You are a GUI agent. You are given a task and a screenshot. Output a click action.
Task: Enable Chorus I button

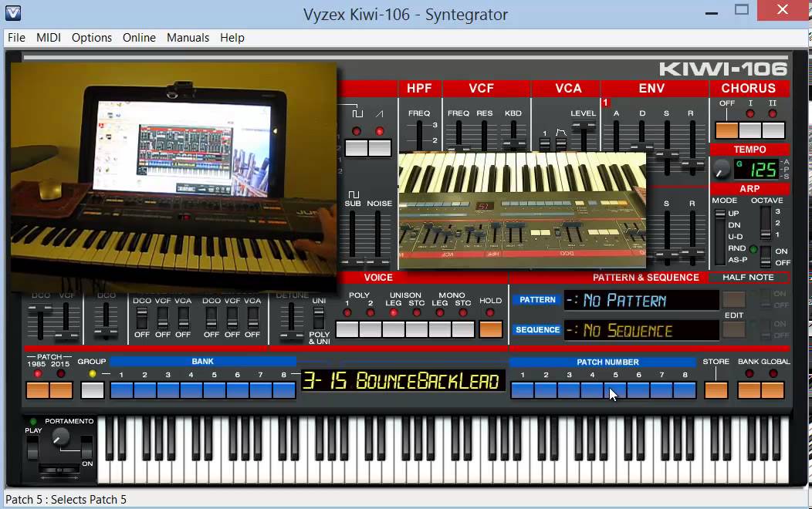tap(749, 130)
